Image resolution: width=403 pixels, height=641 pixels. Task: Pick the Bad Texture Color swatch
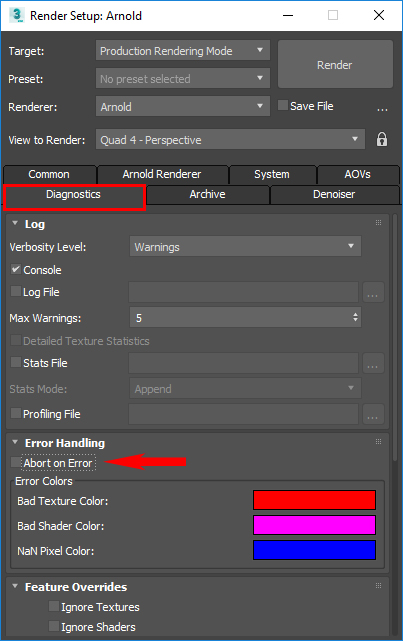coord(314,500)
